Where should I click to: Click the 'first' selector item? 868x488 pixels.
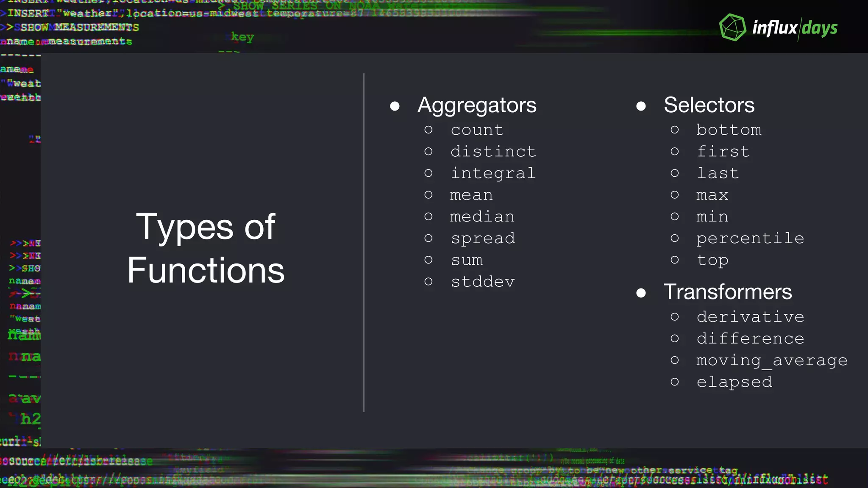[723, 151]
